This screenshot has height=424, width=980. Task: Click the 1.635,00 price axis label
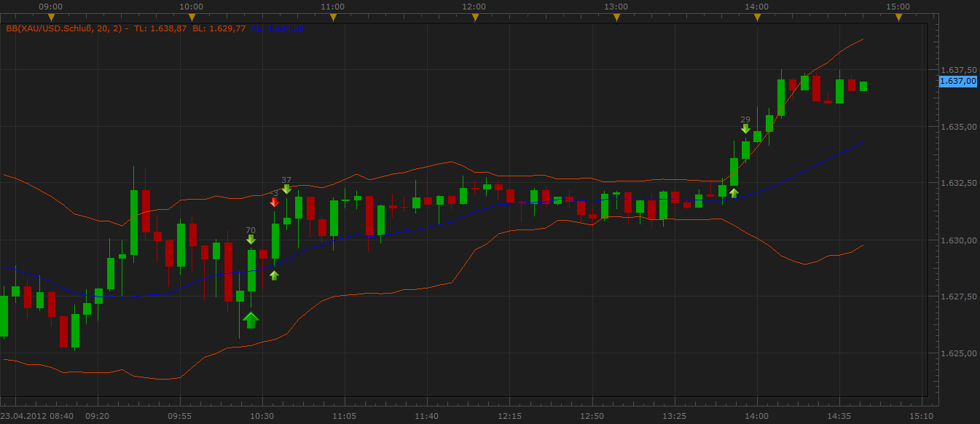(958, 127)
